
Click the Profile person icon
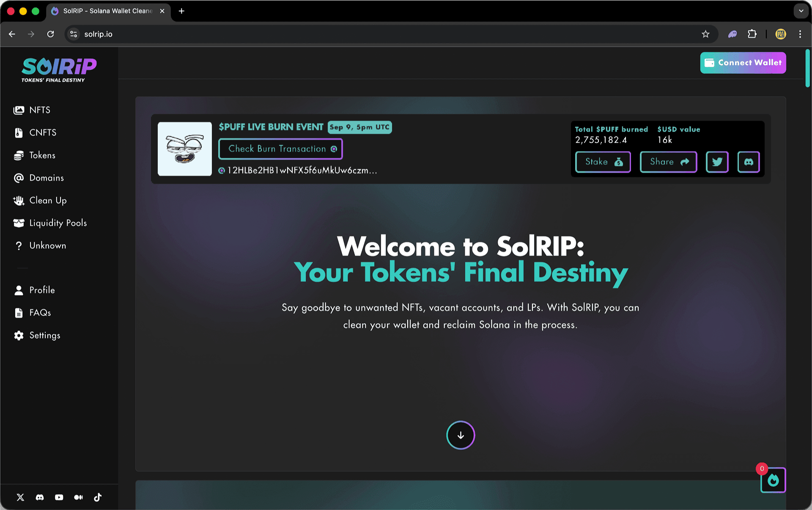coord(19,290)
